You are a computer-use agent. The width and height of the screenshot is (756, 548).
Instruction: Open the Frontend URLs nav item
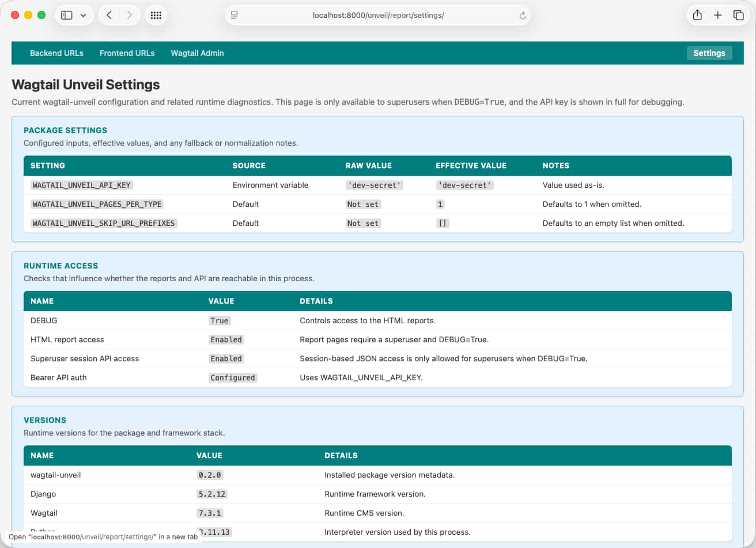(127, 53)
